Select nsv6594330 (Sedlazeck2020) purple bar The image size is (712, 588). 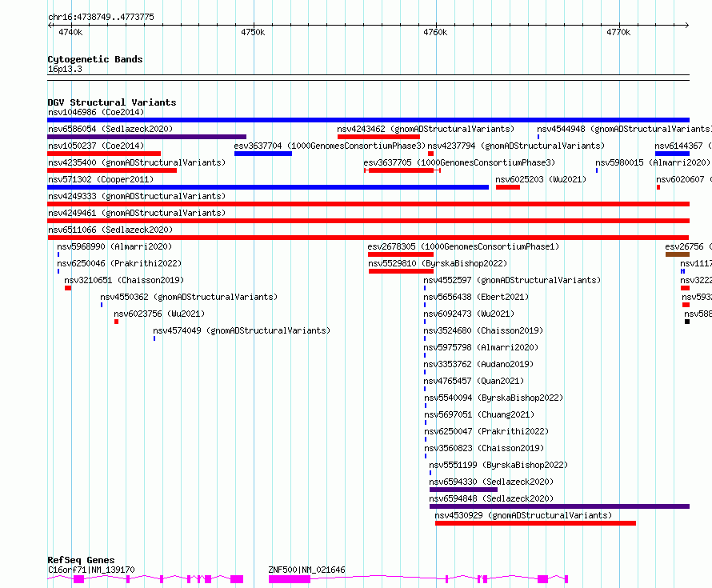pyautogui.click(x=464, y=490)
